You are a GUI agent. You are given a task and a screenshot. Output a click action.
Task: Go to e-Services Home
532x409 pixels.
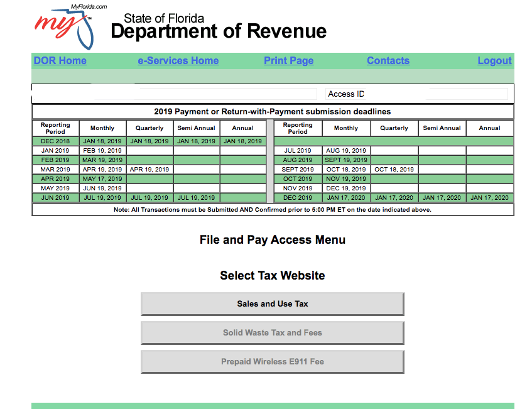178,61
